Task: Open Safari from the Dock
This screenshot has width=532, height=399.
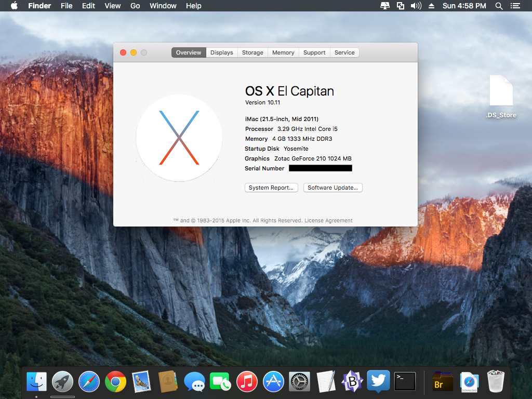Action: (x=89, y=382)
